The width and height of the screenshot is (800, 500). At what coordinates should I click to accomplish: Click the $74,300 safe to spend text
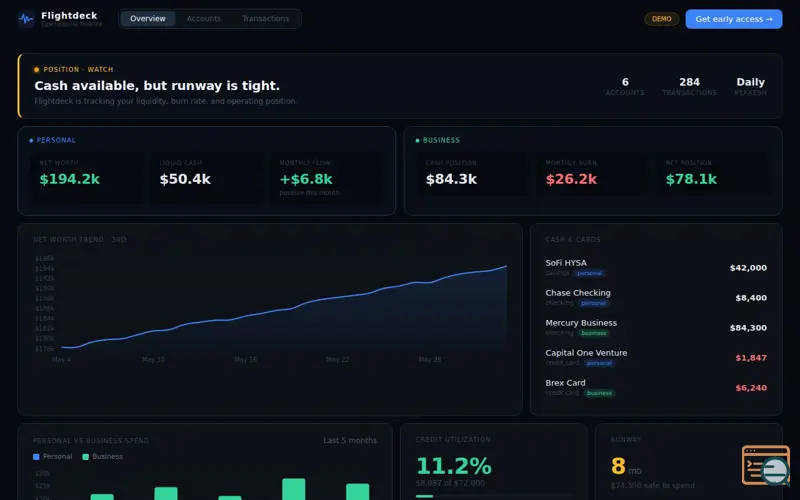point(653,485)
